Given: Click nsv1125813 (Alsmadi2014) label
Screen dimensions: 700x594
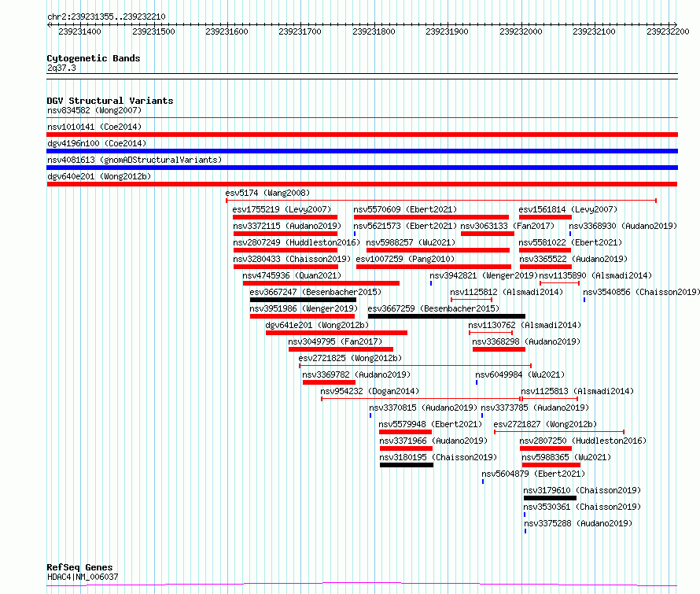Looking at the screenshot, I should tap(577, 391).
